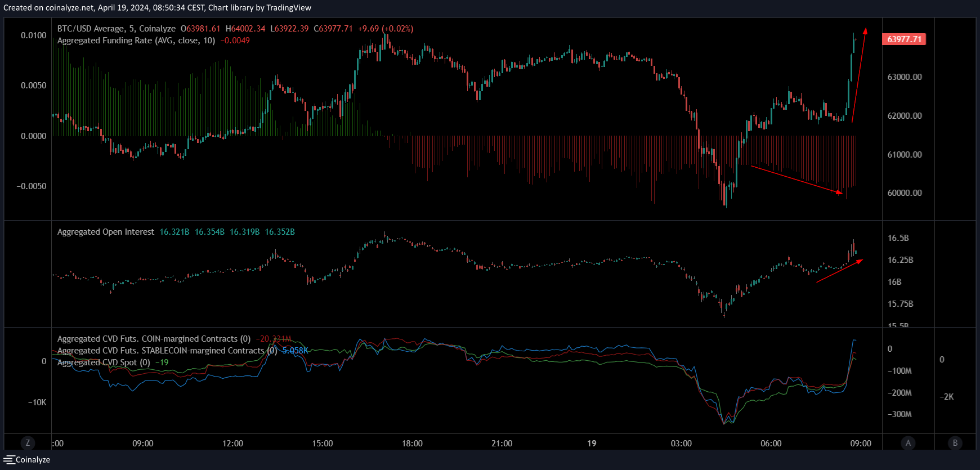Screen dimensions: 980x470
Task: Click the 16.25B open interest axis label
Action: [x=901, y=260]
